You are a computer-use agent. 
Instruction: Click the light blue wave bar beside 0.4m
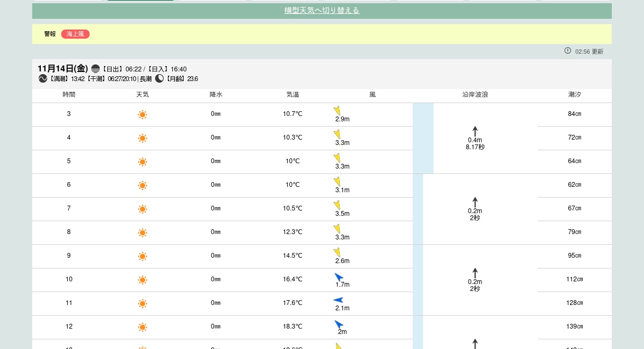point(423,138)
